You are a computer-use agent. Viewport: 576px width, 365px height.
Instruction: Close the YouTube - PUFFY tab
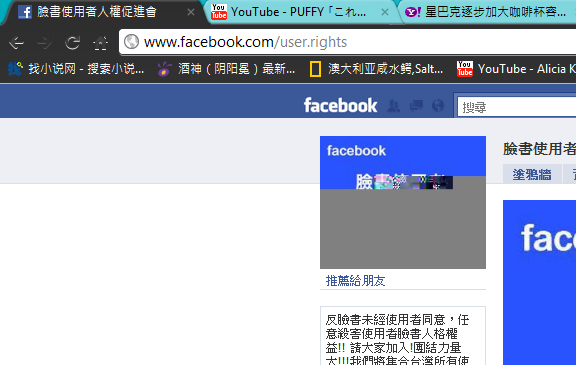click(385, 12)
